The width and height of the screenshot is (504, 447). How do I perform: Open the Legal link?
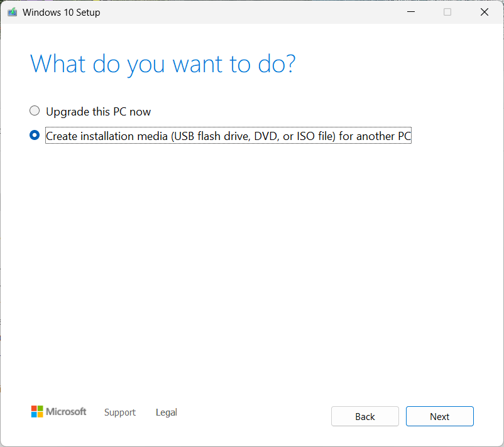(x=166, y=412)
